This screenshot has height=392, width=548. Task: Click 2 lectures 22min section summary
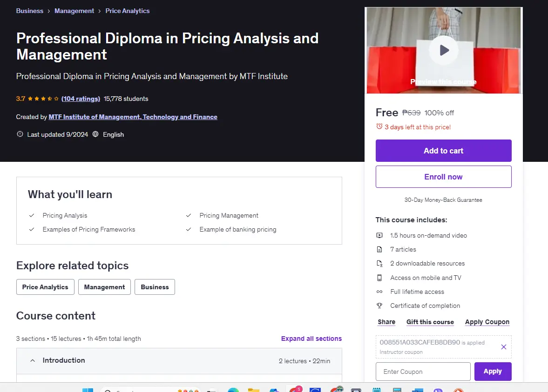[304, 361]
